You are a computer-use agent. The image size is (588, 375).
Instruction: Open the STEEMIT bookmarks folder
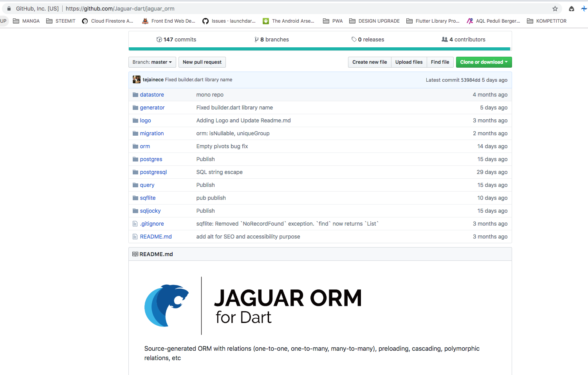[x=61, y=21]
